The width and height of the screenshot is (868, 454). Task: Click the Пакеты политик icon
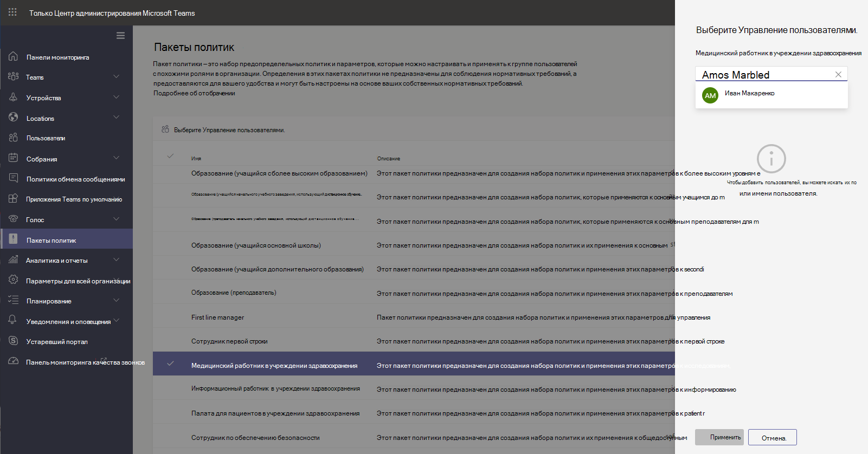coord(13,239)
